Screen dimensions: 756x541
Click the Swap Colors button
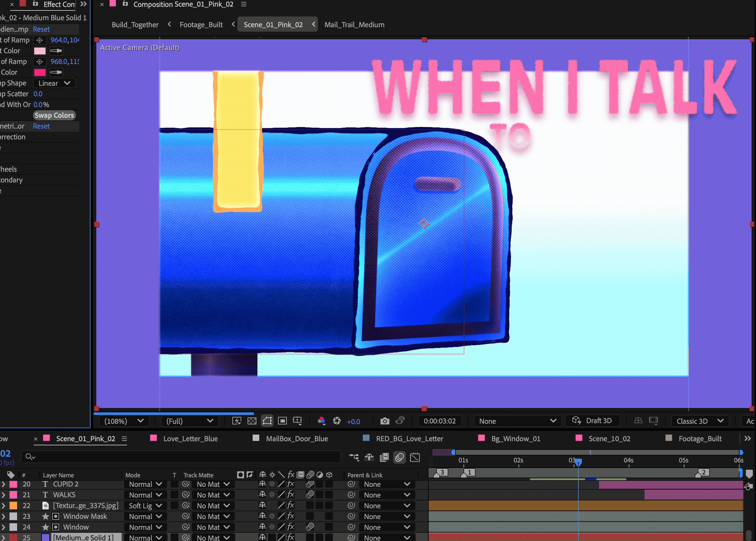54,115
